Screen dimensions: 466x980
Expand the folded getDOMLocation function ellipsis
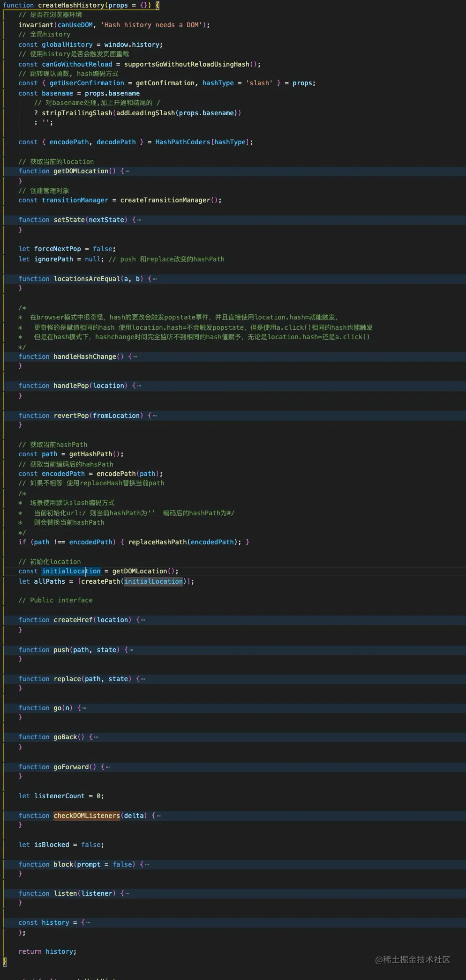(x=128, y=171)
